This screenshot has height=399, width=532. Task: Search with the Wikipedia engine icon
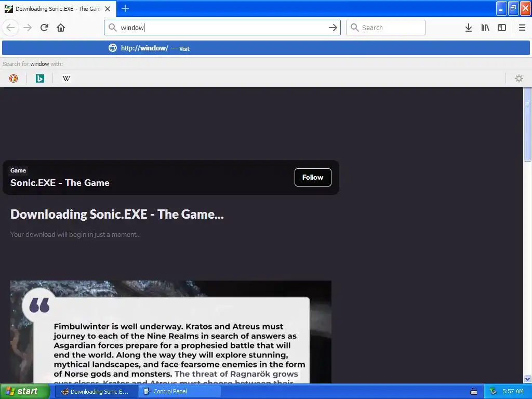pyautogui.click(x=66, y=78)
